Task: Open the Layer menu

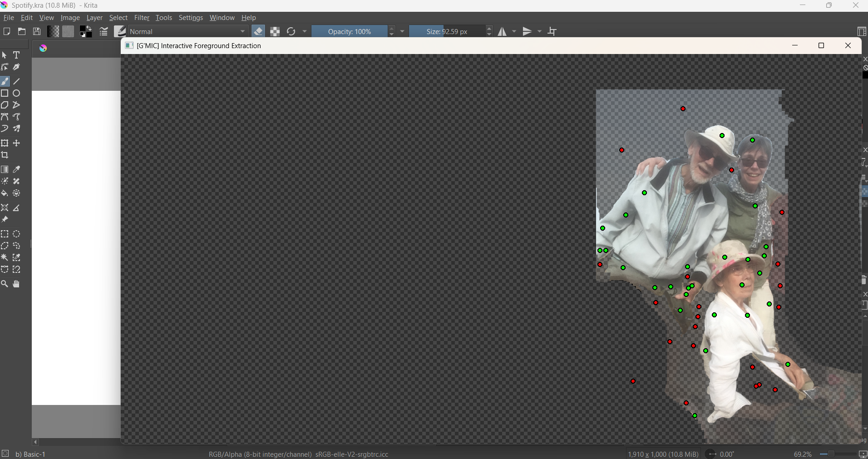Action: pos(94,18)
